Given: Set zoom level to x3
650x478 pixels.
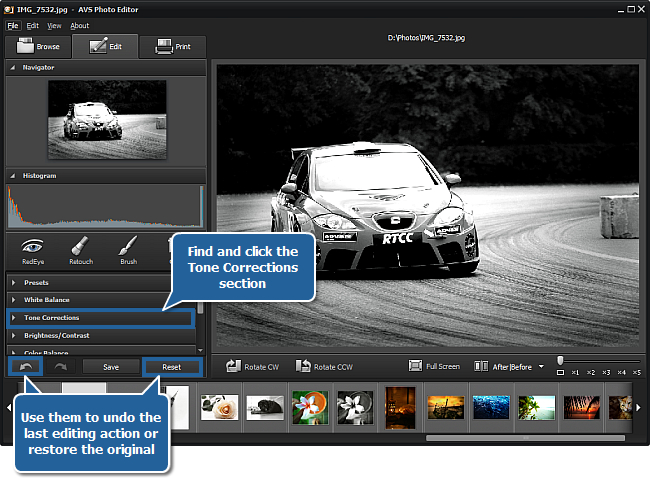Looking at the screenshot, I should [606, 372].
